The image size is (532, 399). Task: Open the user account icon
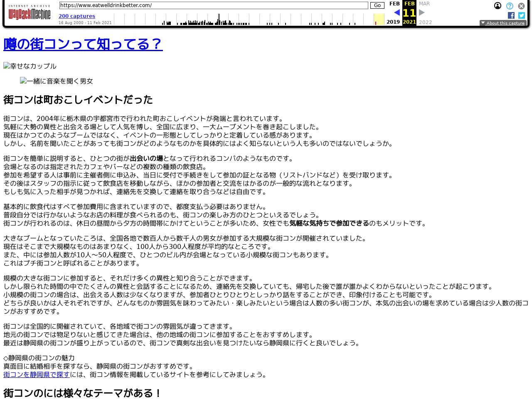click(x=498, y=6)
